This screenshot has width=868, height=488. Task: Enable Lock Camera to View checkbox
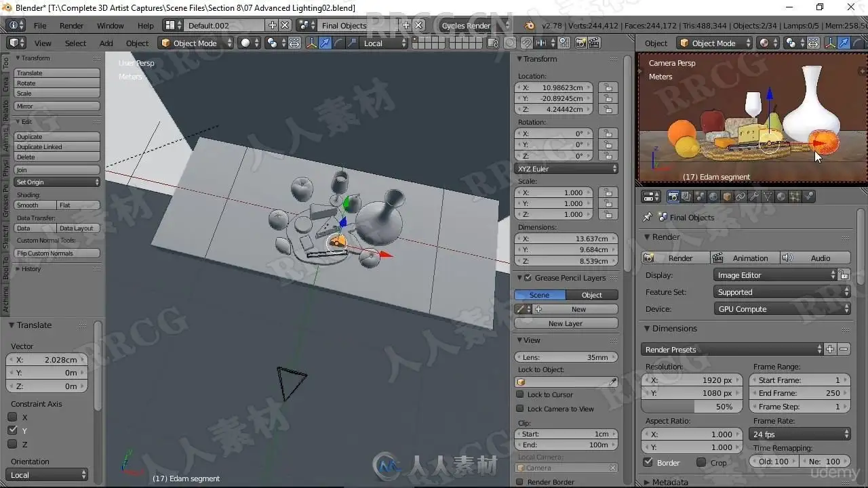(x=520, y=409)
